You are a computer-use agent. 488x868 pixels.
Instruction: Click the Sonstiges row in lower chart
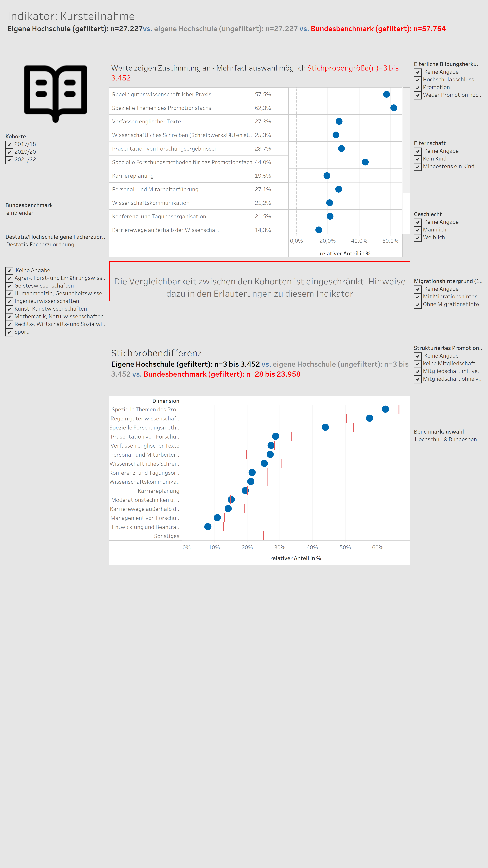(x=259, y=536)
